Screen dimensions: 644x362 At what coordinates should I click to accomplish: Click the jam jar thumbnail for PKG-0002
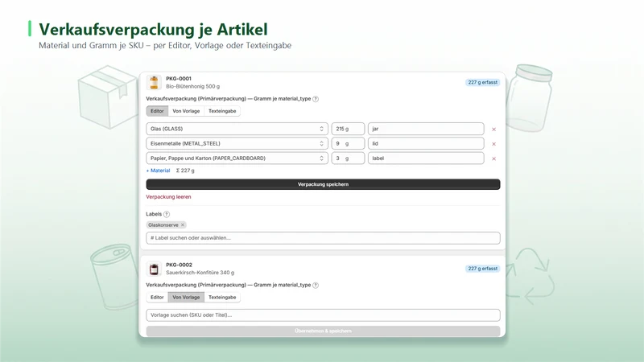(x=154, y=269)
